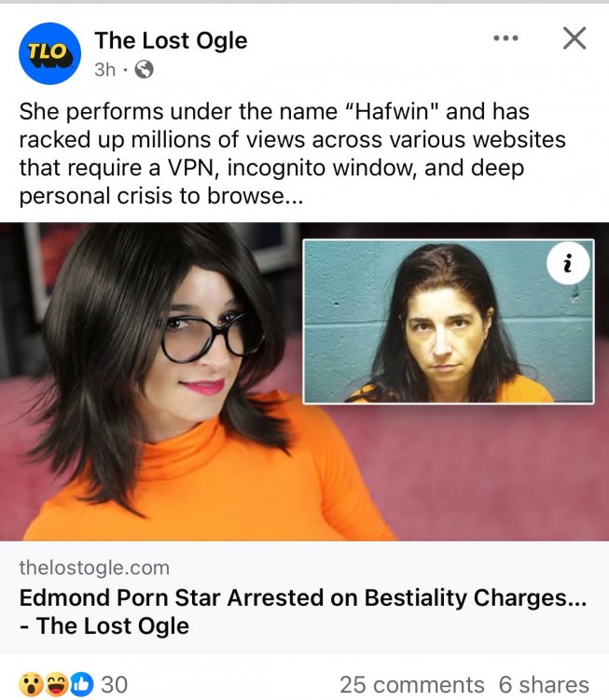Click the word "Hafwin" in the caption

coord(391,111)
